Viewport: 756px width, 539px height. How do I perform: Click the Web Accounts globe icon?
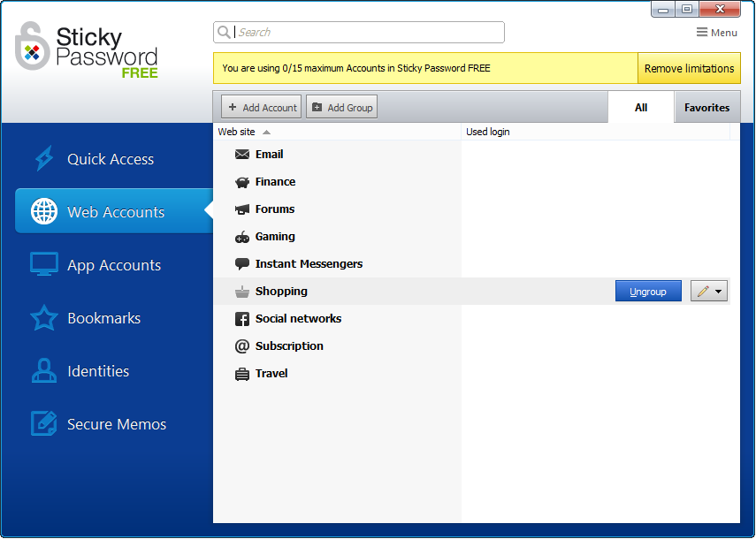(44, 211)
